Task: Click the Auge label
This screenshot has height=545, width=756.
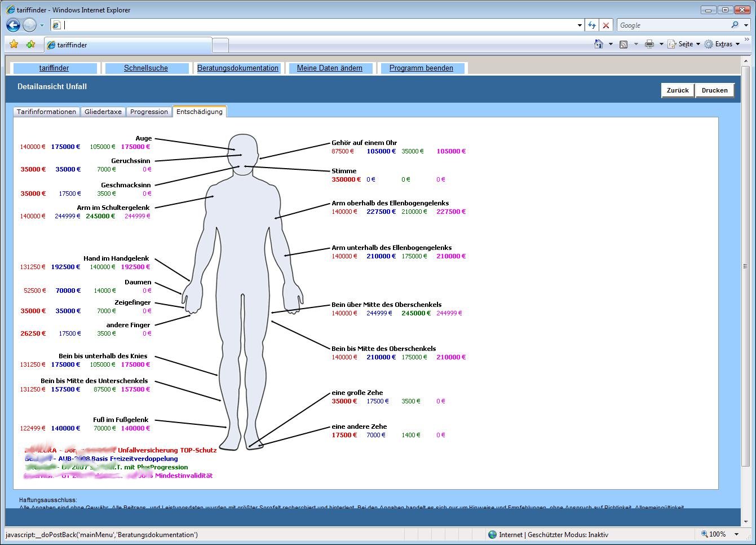Action: click(x=143, y=138)
